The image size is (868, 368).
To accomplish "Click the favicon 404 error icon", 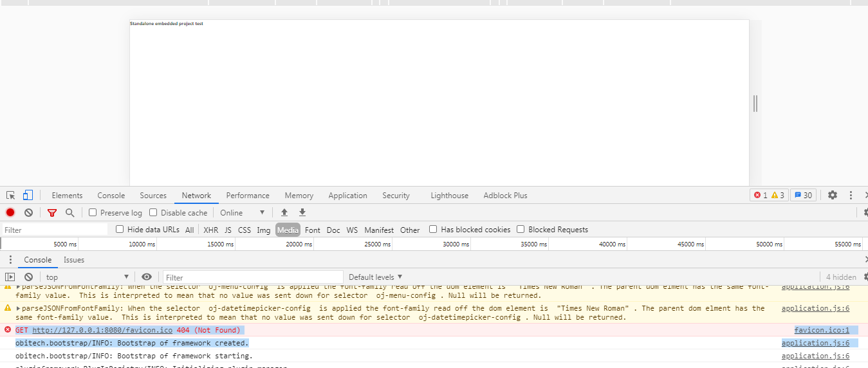I will pos(8,329).
